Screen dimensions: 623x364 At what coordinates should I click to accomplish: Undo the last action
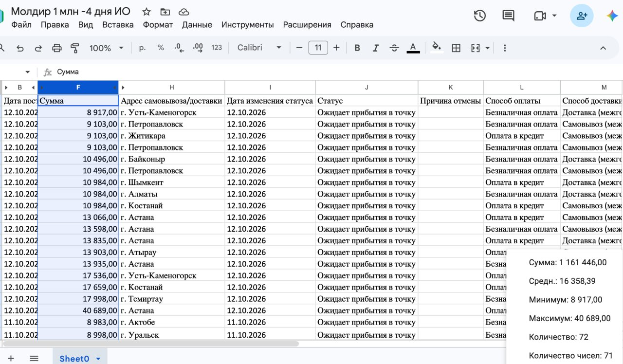(x=20, y=48)
